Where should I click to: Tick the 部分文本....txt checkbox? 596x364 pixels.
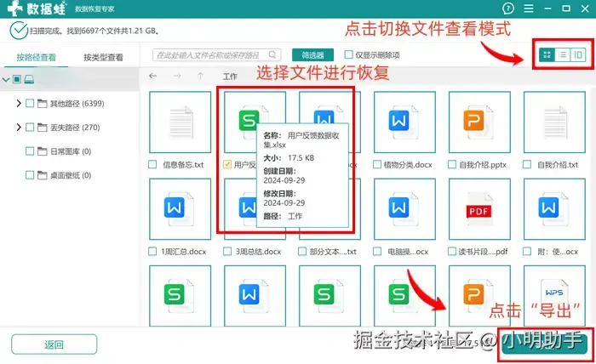tap(302, 251)
